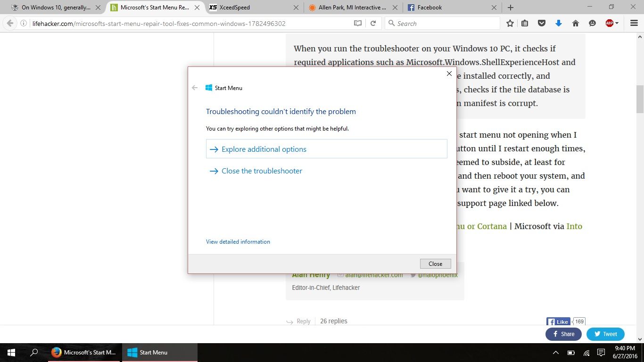Open the Action Center notifications
This screenshot has height=362, width=644.
pyautogui.click(x=601, y=353)
